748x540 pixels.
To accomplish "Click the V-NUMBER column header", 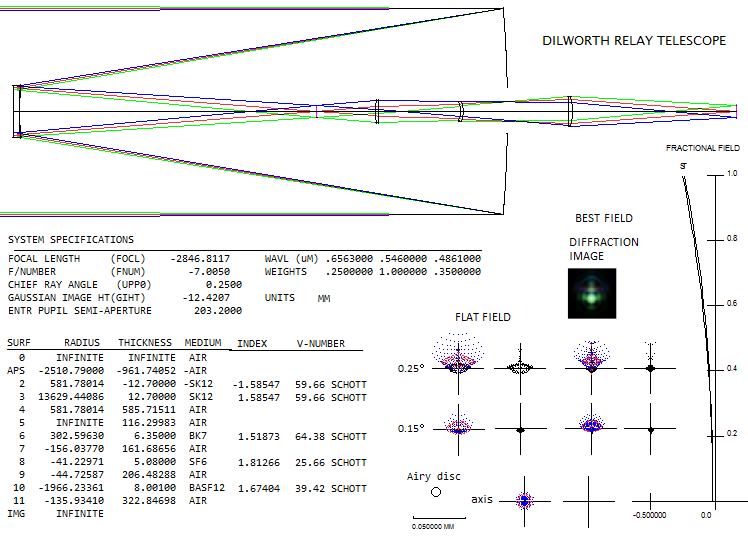I will click(321, 343).
